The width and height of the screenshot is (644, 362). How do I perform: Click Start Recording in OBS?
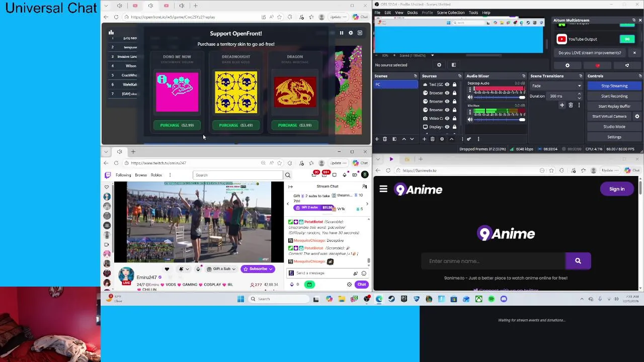(614, 96)
